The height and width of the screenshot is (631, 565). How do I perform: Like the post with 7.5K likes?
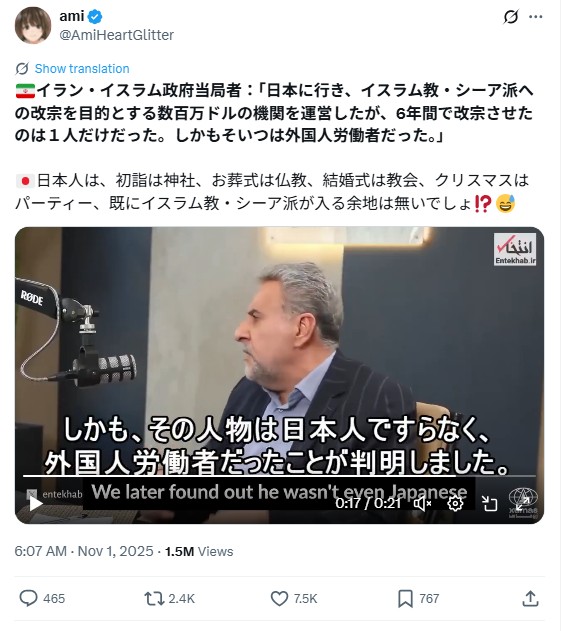(279, 599)
